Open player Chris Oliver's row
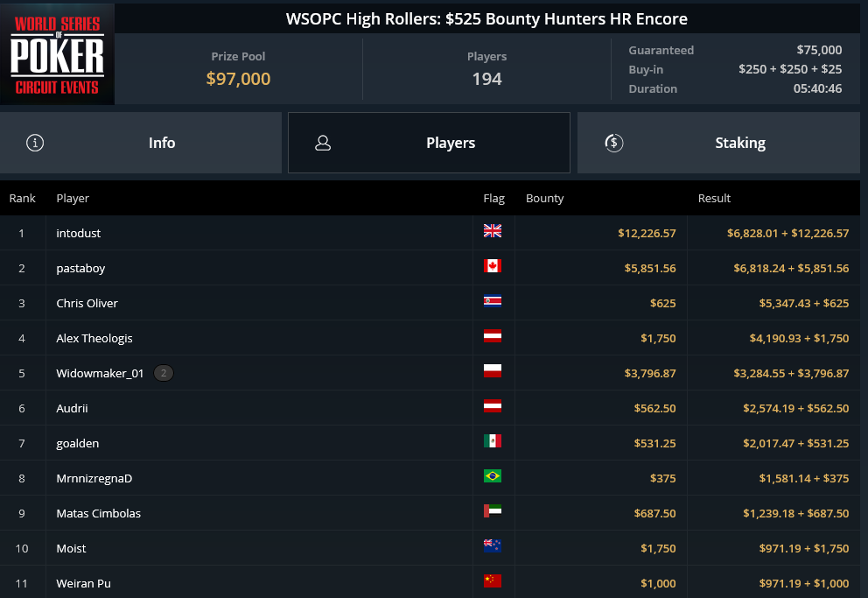 point(430,303)
